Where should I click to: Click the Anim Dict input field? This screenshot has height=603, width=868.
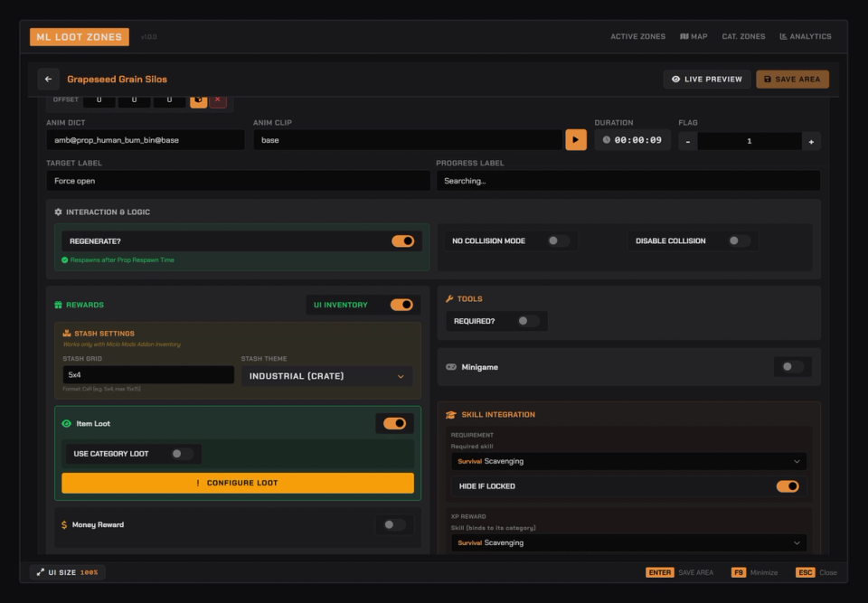pos(145,140)
